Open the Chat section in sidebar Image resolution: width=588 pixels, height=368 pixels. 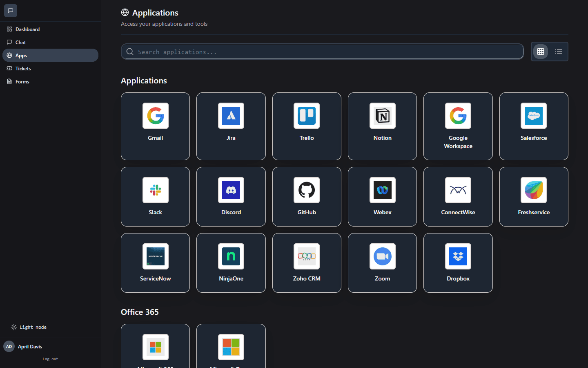20,42
